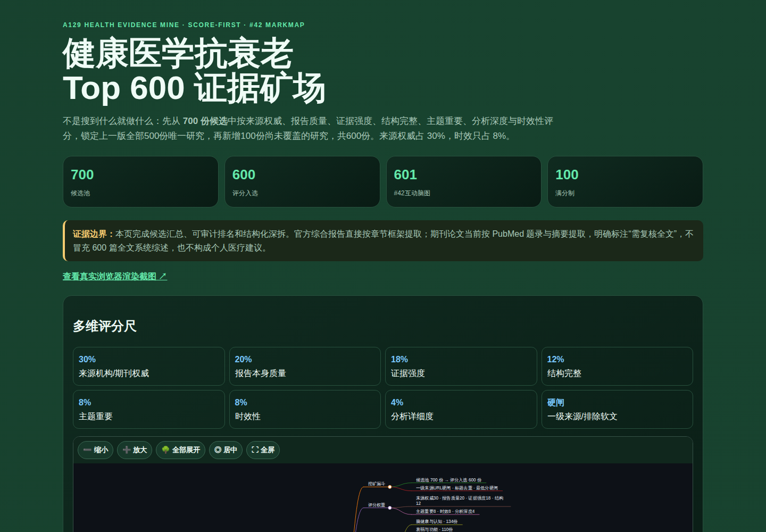This screenshot has height=532, width=766.
Task: Enter fullscreen with 全屏 button
Action: [x=263, y=450]
